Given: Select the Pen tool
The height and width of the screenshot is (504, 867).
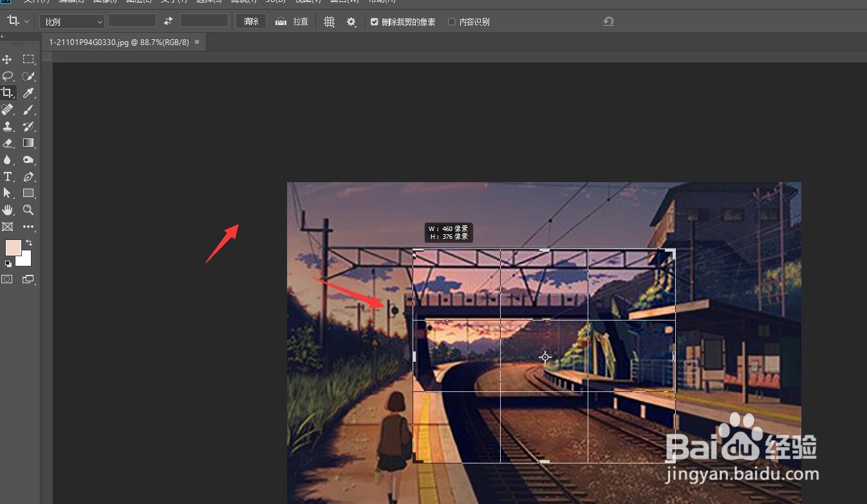Looking at the screenshot, I should point(28,176).
